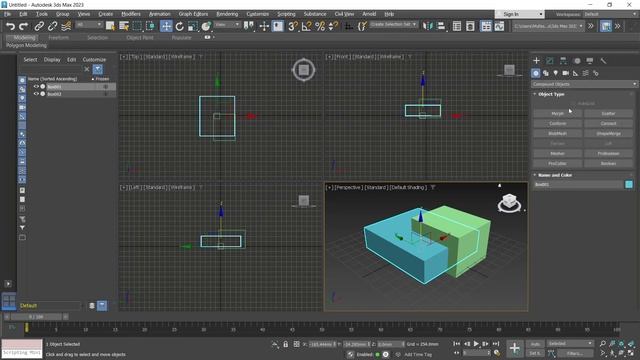Open the project path dropdown
The height and width of the screenshot is (360, 640).
[548, 26]
